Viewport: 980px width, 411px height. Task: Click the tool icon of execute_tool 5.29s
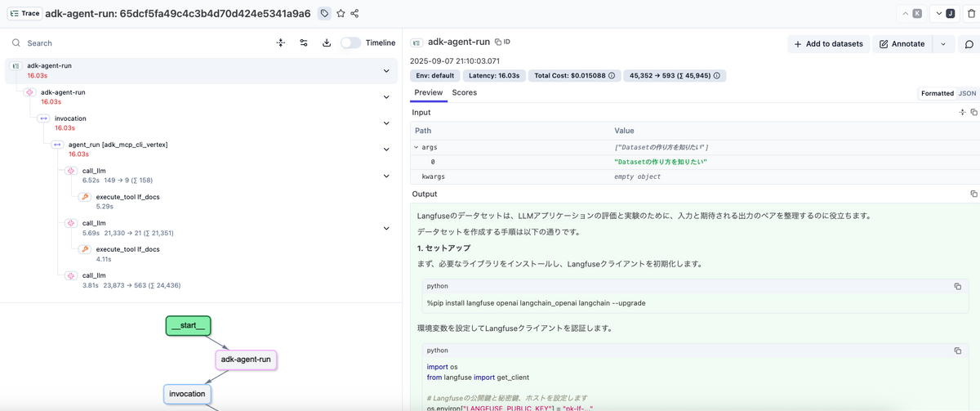[x=84, y=198]
